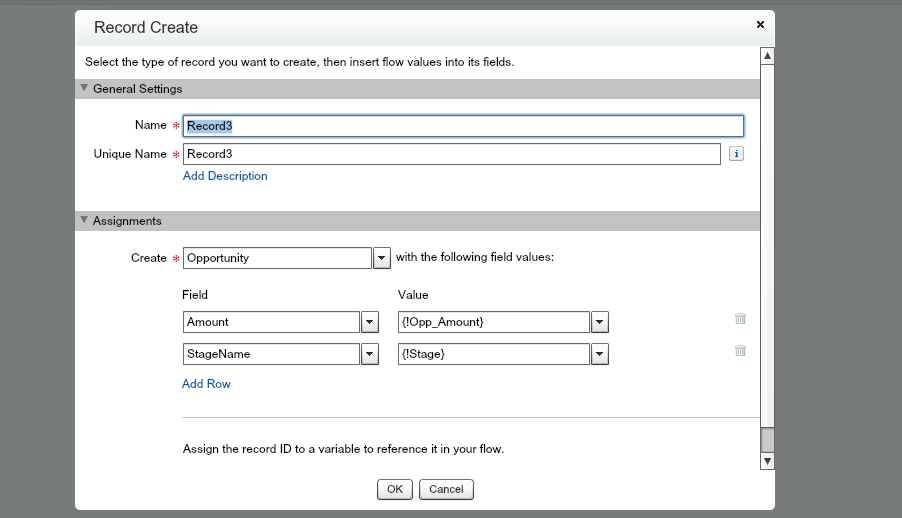Viewport: 902px width, 518px height.
Task: Open the StageName field dropdown arrow
Action: (x=369, y=354)
